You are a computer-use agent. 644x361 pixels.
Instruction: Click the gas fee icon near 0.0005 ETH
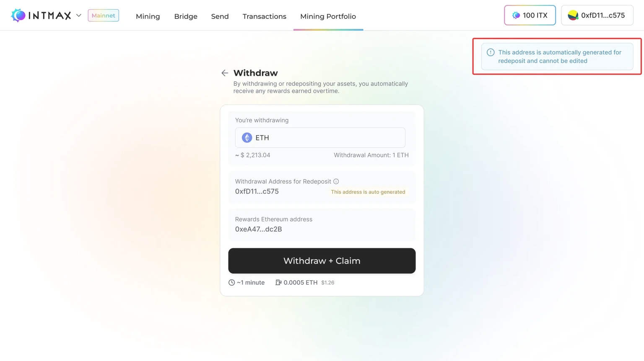point(278,283)
